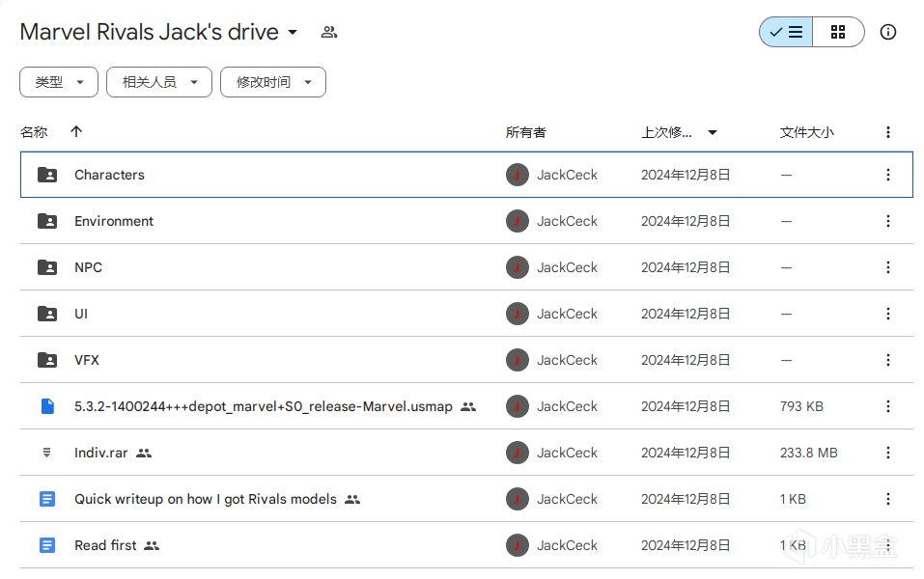Open more actions for VFX row
924x579 pixels.
tap(887, 360)
